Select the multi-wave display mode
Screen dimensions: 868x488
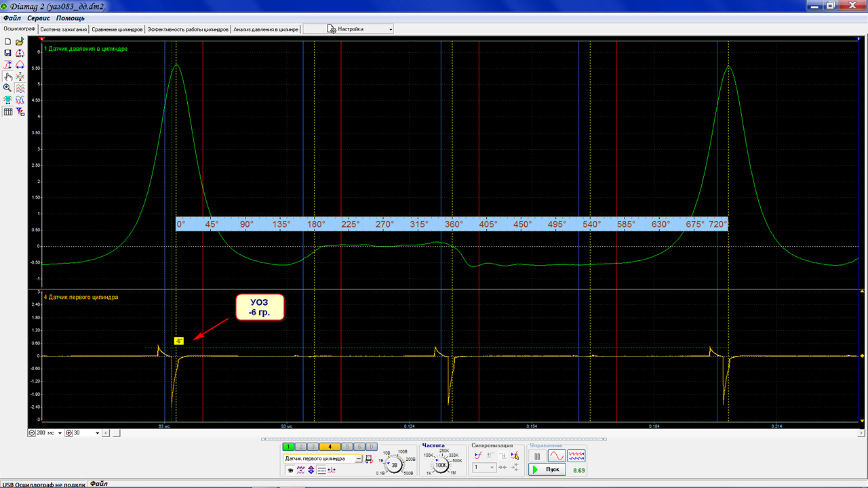(x=576, y=457)
